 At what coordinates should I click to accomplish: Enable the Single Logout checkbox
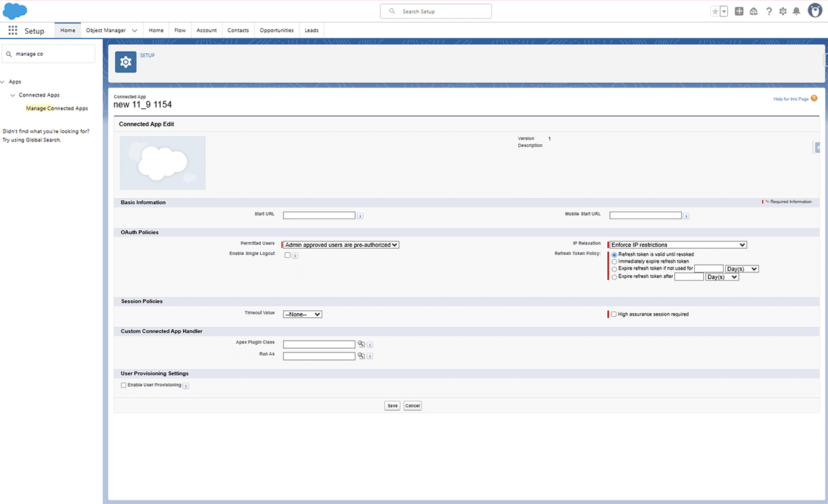point(287,255)
